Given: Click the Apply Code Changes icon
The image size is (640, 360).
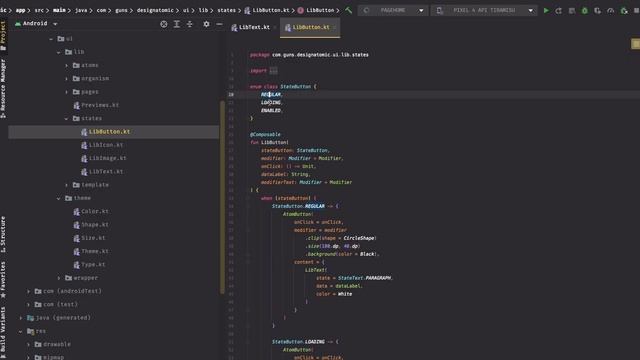Looking at the screenshot, I should pyautogui.click(x=572, y=11).
